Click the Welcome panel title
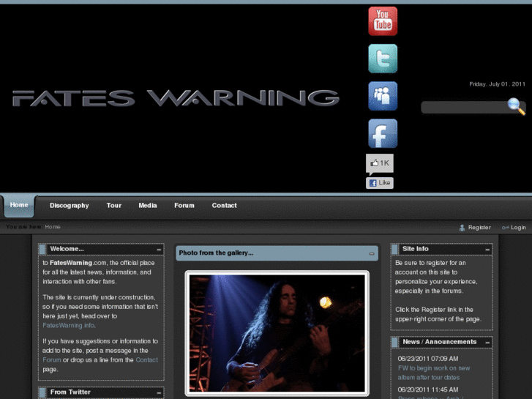 [x=67, y=249]
